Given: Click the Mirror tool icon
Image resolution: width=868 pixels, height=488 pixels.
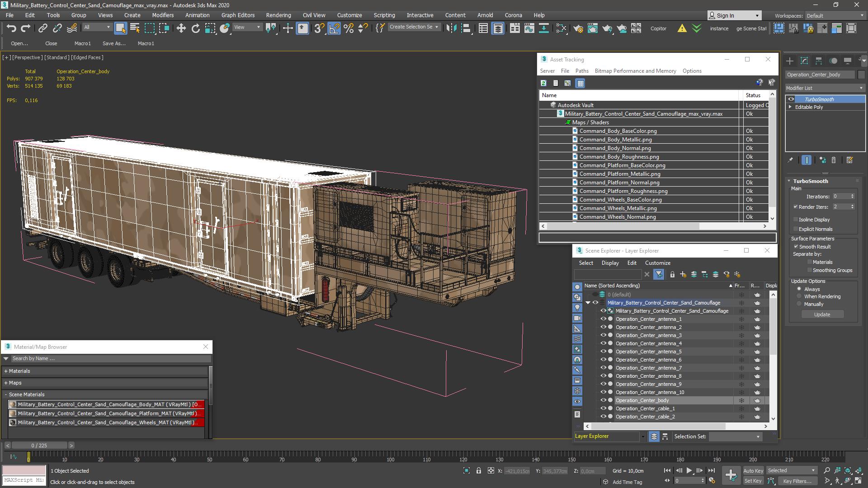Looking at the screenshot, I should [x=451, y=28].
